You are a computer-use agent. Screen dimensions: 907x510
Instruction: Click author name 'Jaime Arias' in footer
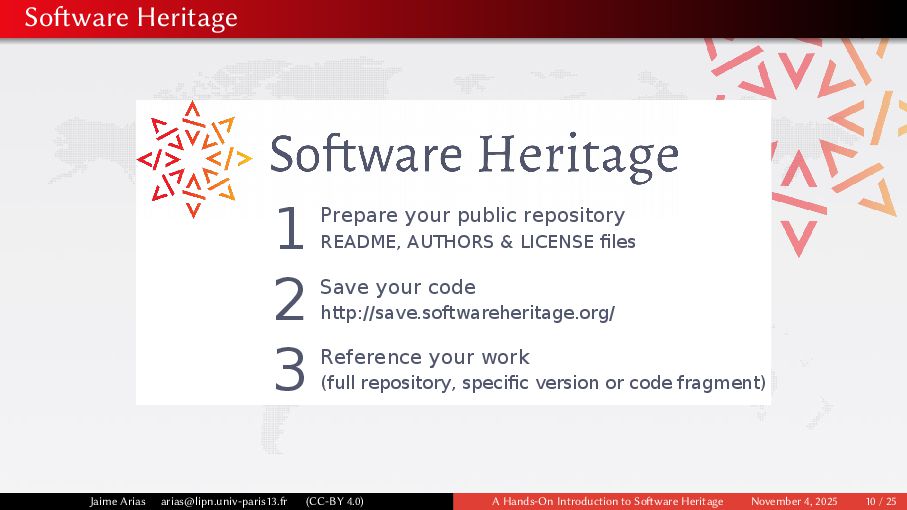(x=117, y=501)
